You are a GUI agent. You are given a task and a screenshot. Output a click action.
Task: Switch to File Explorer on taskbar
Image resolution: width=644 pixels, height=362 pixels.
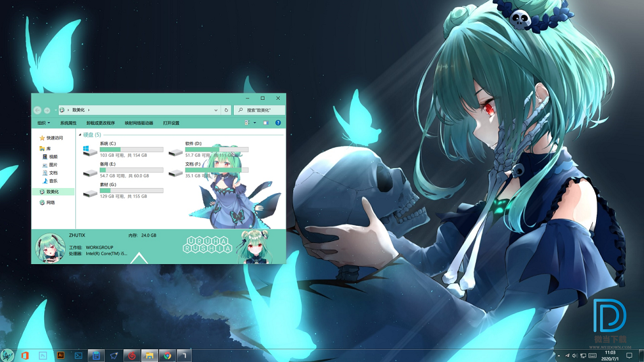[x=149, y=356]
